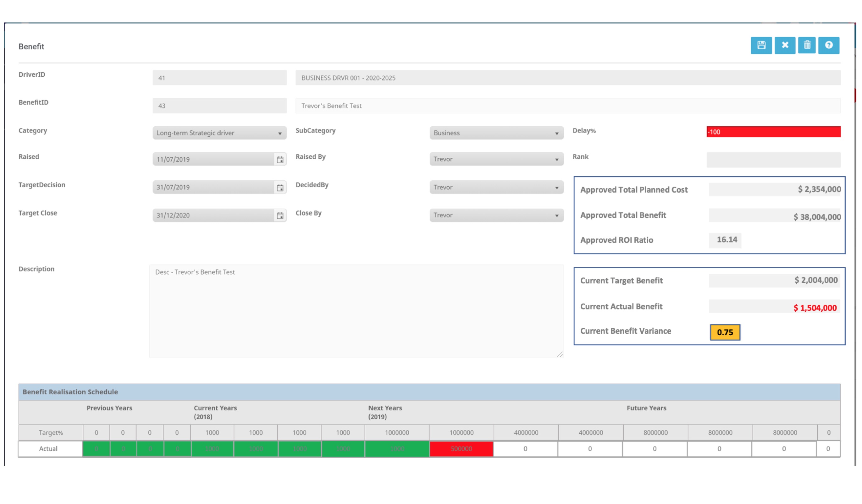
Task: Click the Previous Years column heading
Action: pyautogui.click(x=109, y=408)
